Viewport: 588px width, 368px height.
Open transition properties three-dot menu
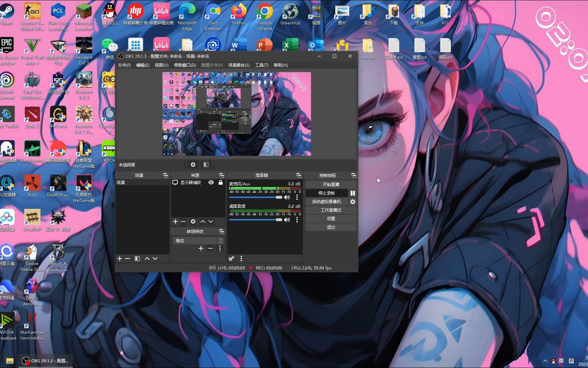[220, 248]
